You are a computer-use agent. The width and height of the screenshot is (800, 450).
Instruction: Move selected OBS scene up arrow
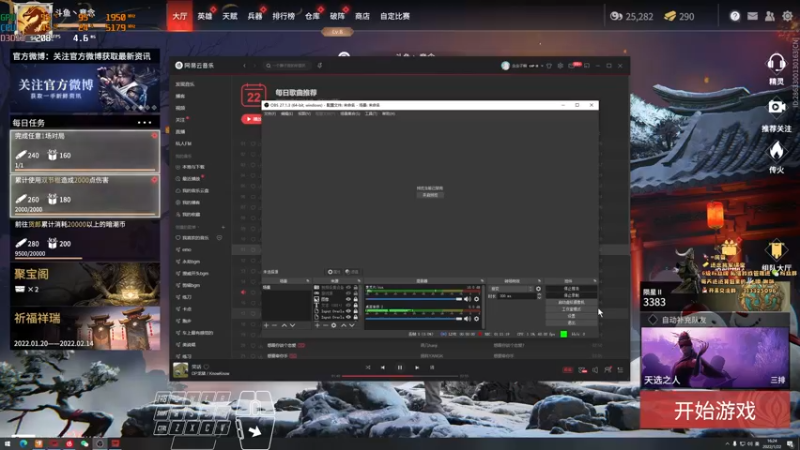click(284, 325)
